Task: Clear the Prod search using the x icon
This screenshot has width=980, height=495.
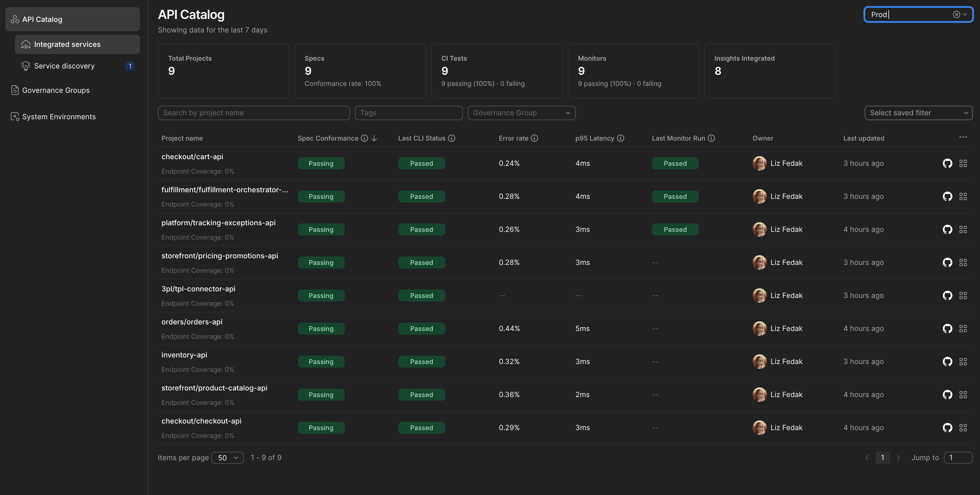Action: [x=956, y=14]
